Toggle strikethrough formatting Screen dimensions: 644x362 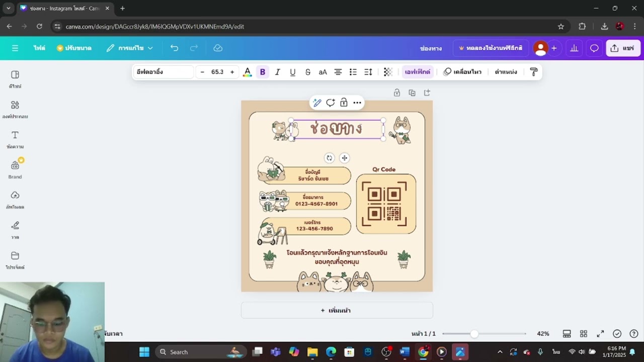(x=307, y=72)
